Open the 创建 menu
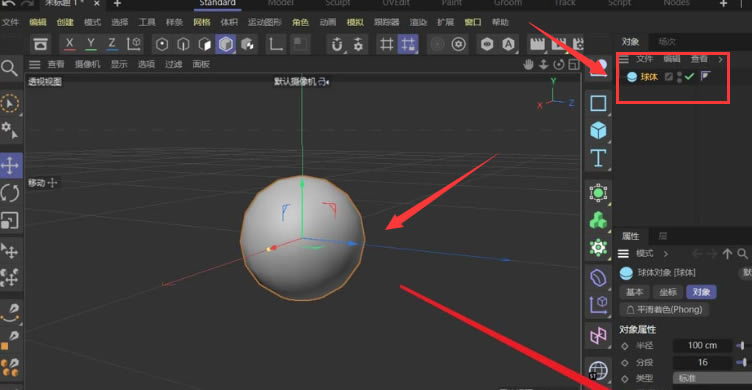 click(x=65, y=22)
